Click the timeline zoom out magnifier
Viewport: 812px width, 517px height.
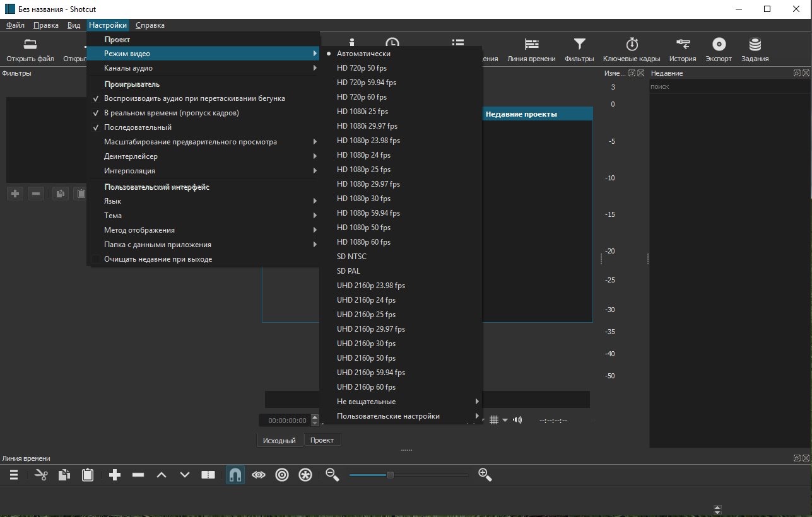tap(332, 474)
